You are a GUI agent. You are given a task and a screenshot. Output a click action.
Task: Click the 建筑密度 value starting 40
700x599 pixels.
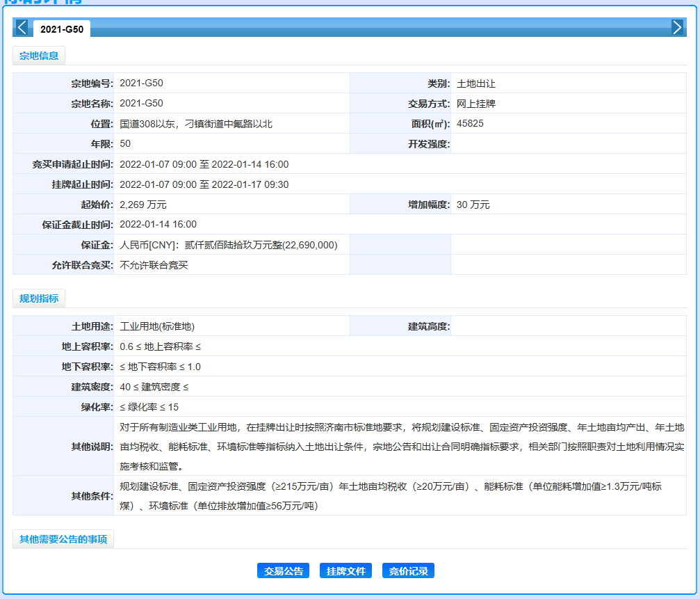pos(154,387)
